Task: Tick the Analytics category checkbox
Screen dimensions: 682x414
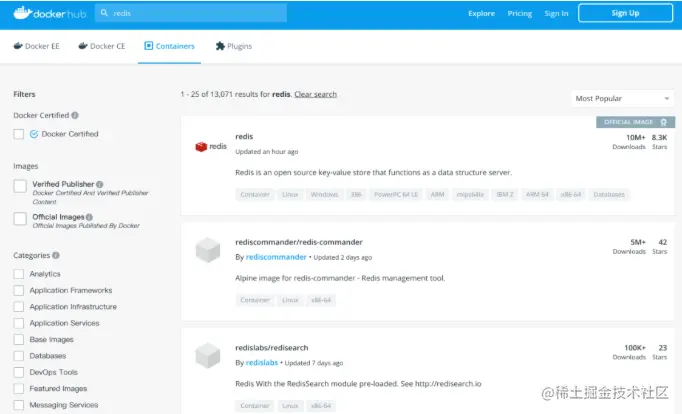Action: (19, 274)
